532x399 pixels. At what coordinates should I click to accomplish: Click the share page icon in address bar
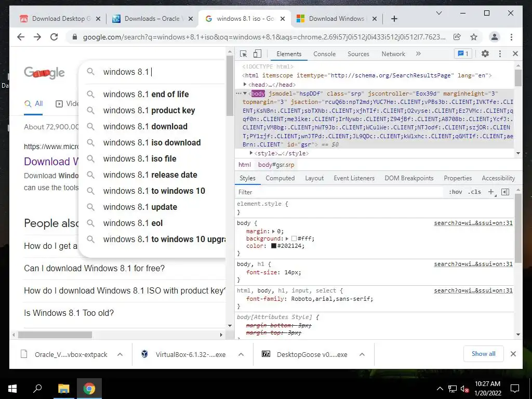coord(457,37)
